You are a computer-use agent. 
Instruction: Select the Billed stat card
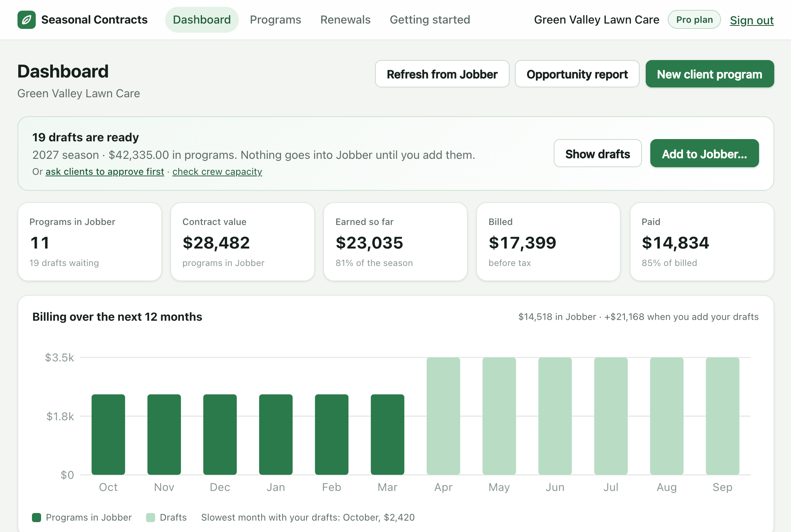pyautogui.click(x=548, y=242)
